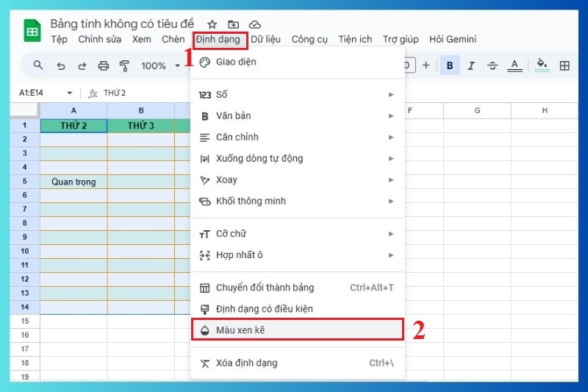The image size is (588, 392).
Task: Open the Tiện ích menu
Action: 355,40
